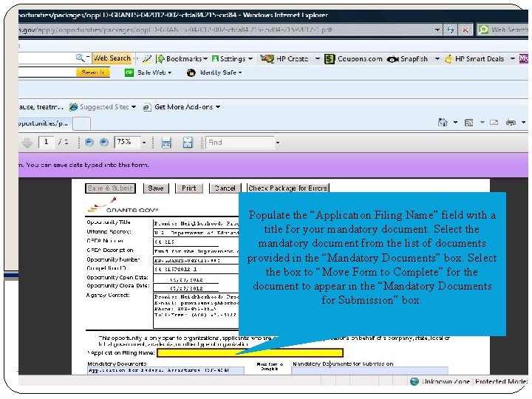Click inside the PDF Find box
The image size is (532, 399).
(240, 143)
